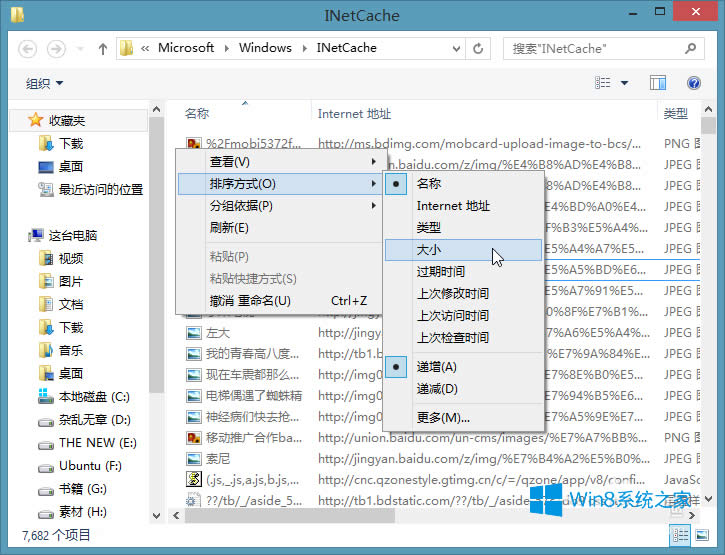Sort by 上次访问时间 option

tap(463, 315)
